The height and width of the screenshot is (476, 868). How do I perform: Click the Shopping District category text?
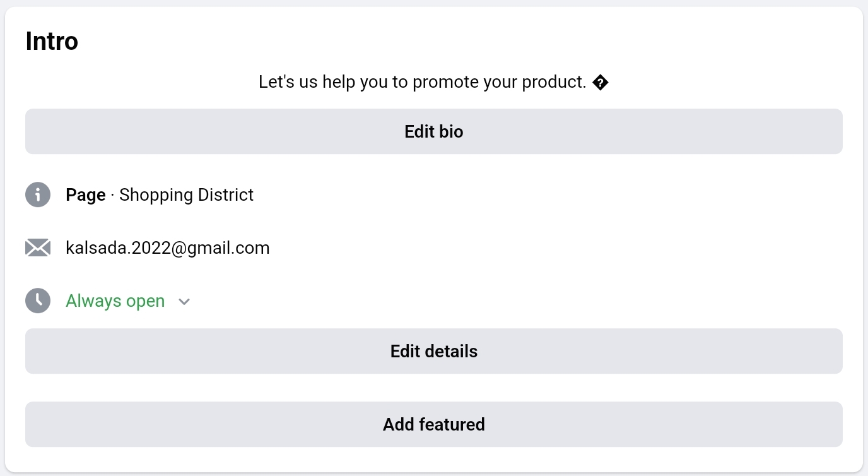pyautogui.click(x=186, y=194)
